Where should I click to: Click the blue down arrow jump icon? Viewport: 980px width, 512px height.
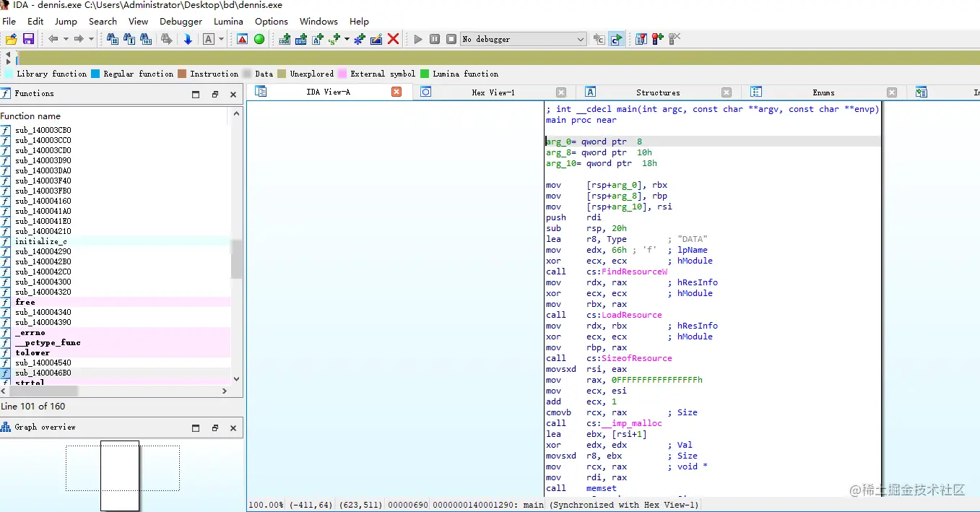(188, 39)
